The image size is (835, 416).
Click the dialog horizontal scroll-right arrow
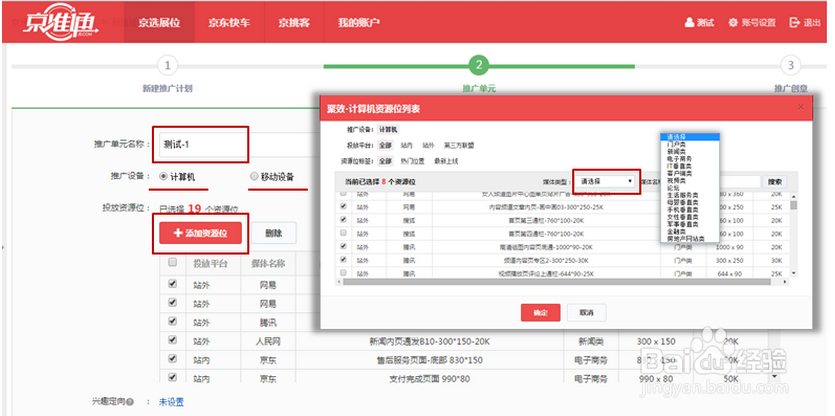[x=786, y=281]
